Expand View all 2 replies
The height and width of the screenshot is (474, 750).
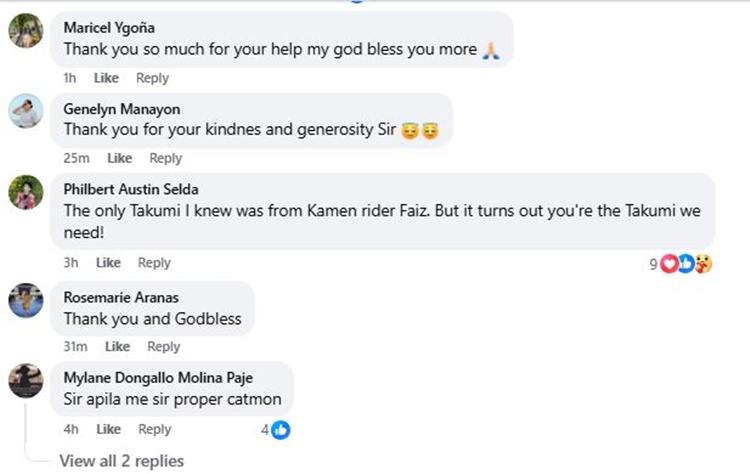point(121,461)
